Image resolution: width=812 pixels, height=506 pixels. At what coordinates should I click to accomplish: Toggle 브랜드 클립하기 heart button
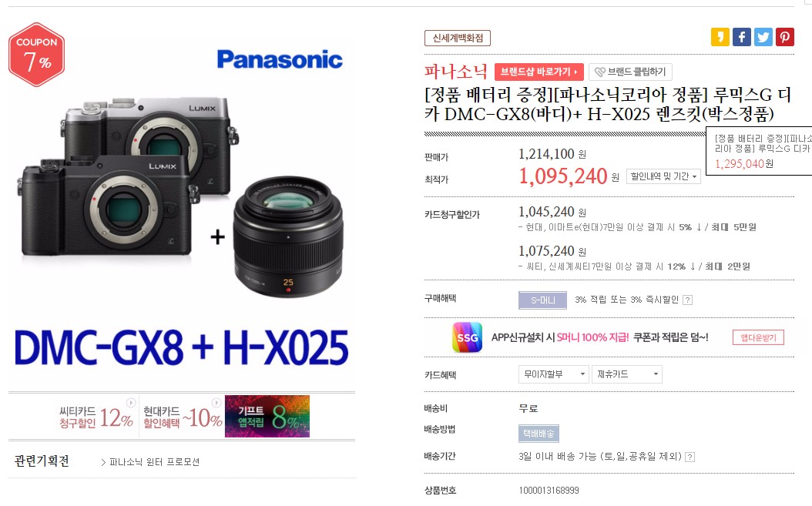click(x=630, y=72)
